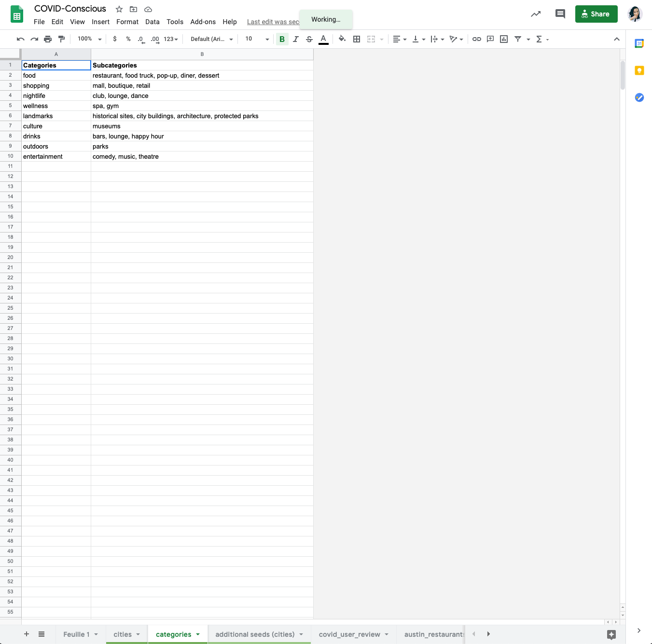Click the merge cells icon

(x=371, y=39)
